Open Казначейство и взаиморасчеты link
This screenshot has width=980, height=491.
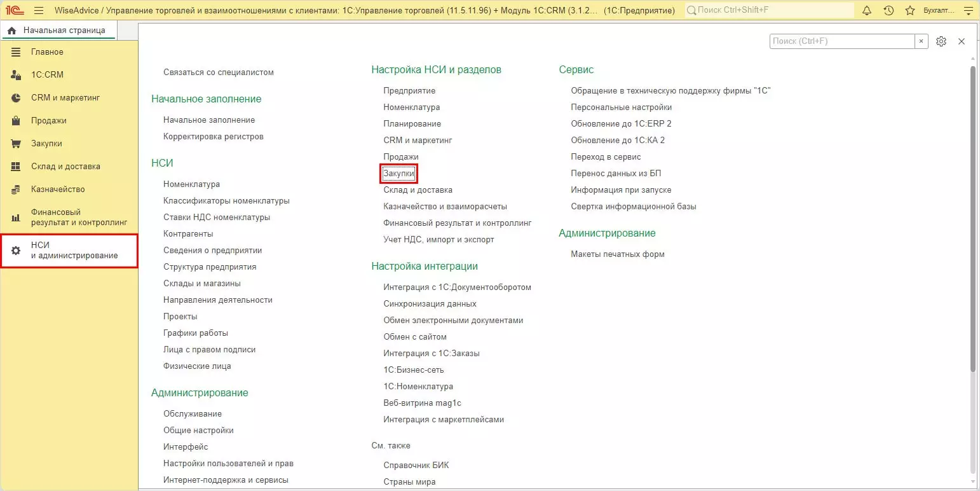tap(446, 207)
